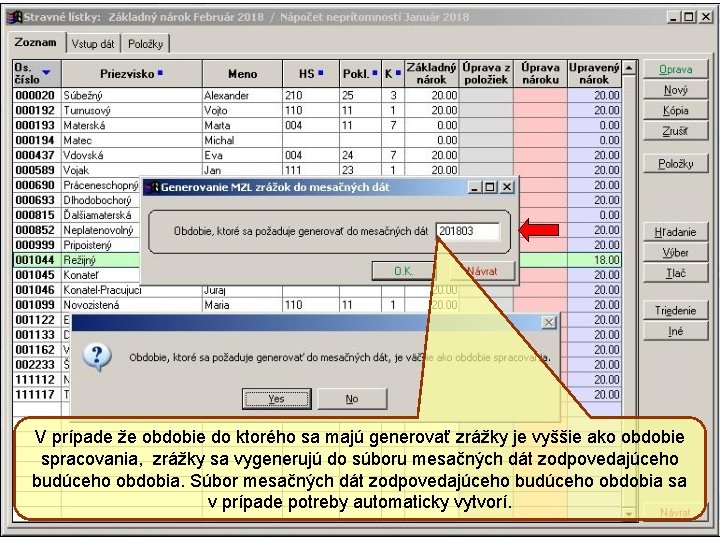Click Návrat button in the generation dialog
The image size is (720, 540).
[x=482, y=271]
